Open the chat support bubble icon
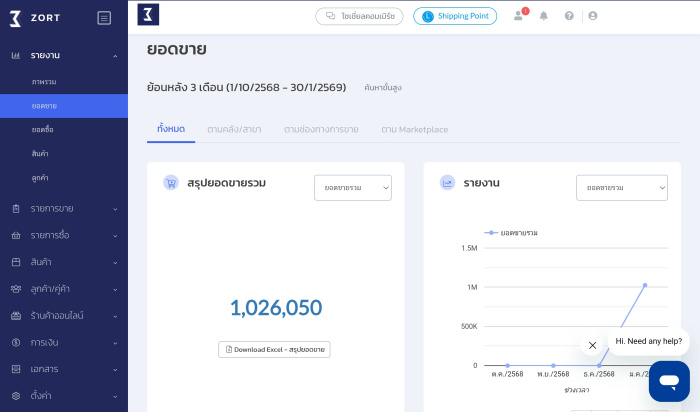Screen dimensions: 700x412 669,381
